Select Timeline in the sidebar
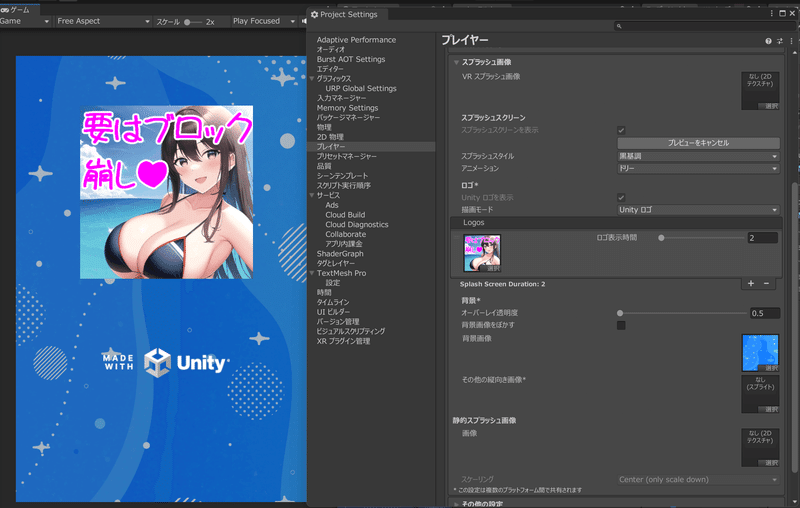The image size is (800, 508). point(333,302)
